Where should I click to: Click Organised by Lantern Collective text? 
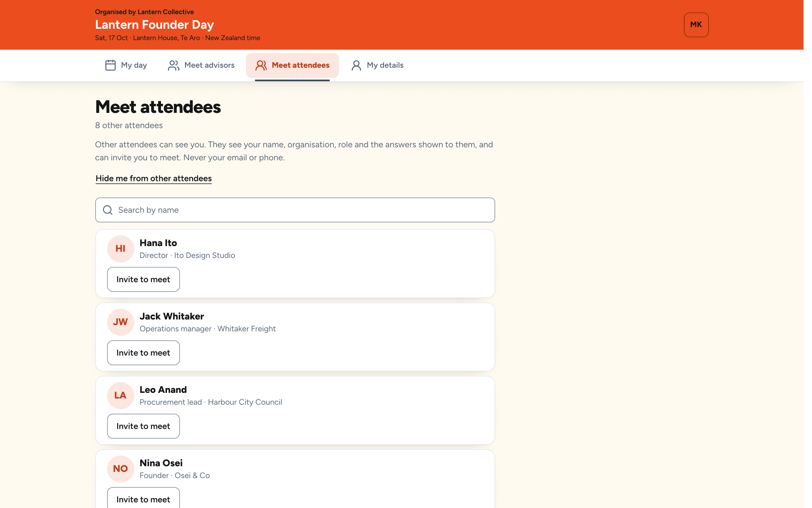(144, 12)
